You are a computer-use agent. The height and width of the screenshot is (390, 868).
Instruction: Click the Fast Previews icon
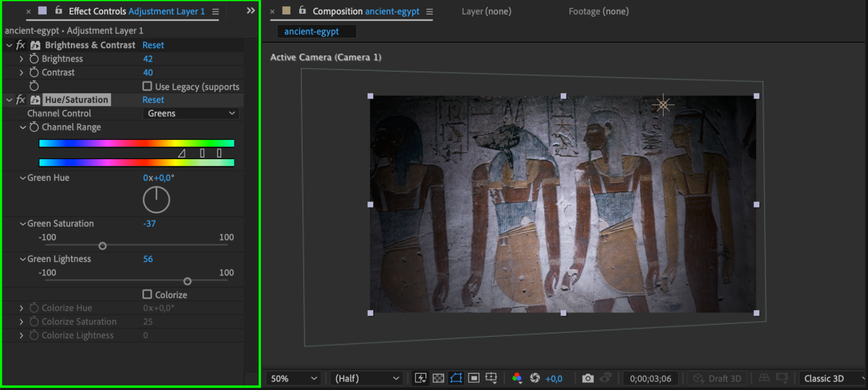[x=420, y=378]
